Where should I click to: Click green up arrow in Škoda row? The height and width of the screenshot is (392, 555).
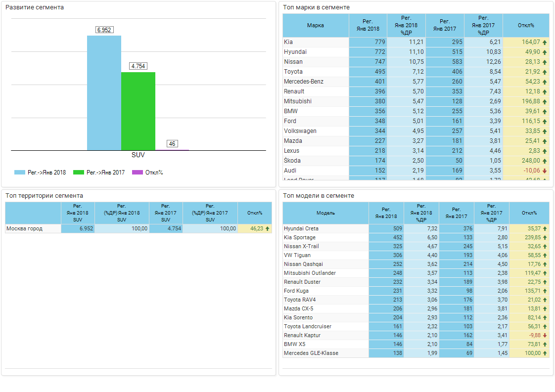click(x=545, y=161)
